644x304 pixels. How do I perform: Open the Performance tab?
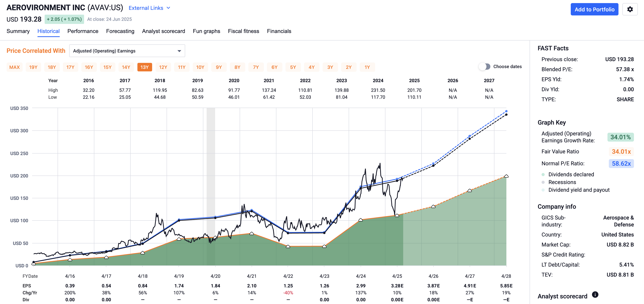[83, 31]
